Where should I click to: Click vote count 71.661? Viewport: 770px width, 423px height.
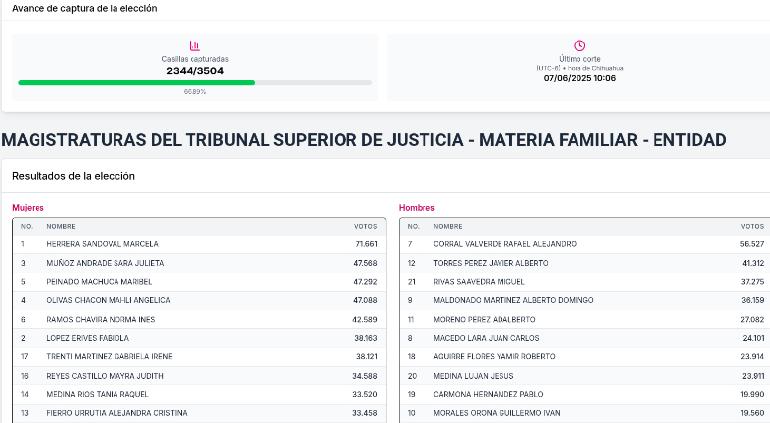tap(366, 244)
